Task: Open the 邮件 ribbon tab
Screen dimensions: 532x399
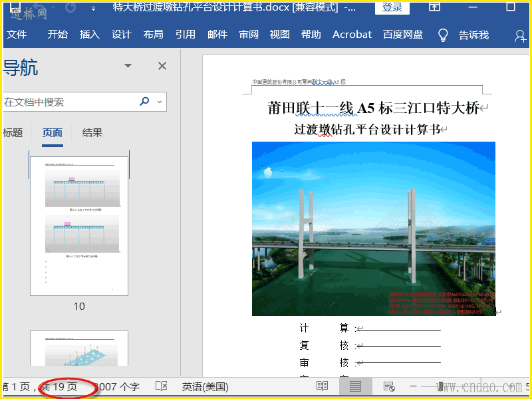Action: click(x=217, y=35)
